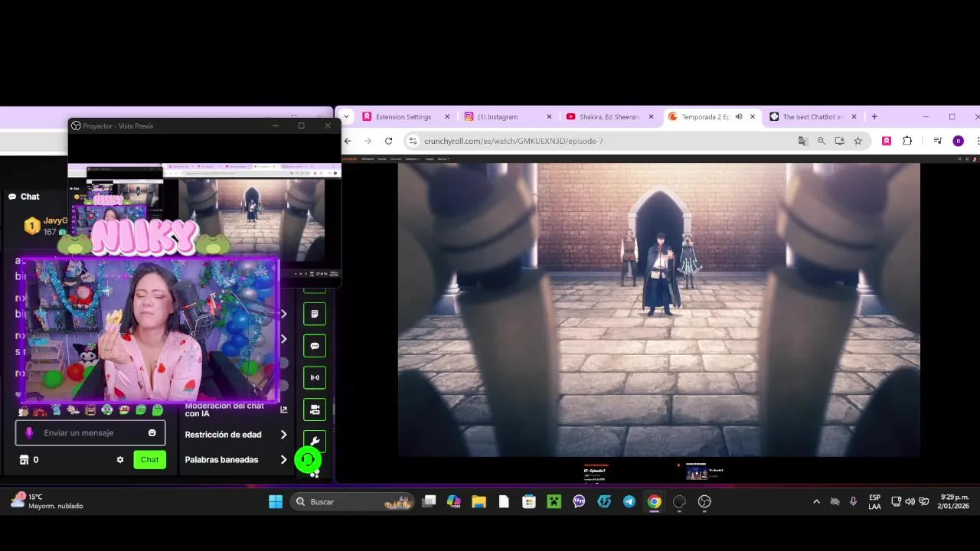Click the microphone icon in system tray
The image size is (980, 551).
pyautogui.click(x=853, y=502)
